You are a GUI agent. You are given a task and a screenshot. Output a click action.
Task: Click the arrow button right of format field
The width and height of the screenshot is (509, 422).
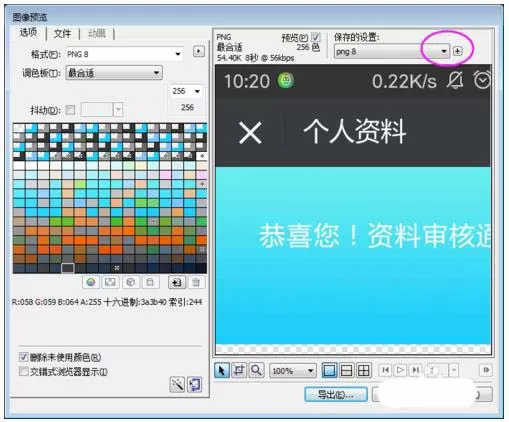[x=199, y=51]
